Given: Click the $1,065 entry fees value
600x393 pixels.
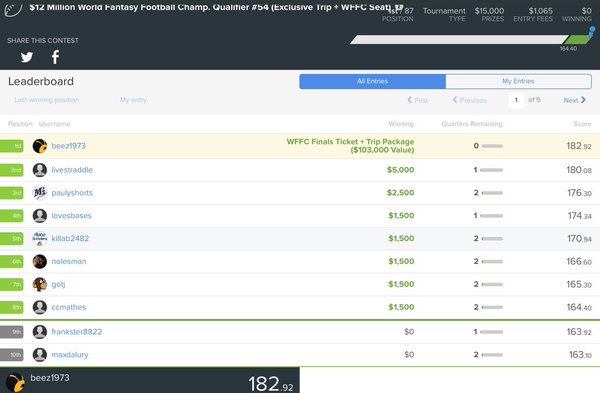Looking at the screenshot, I should click(540, 11).
